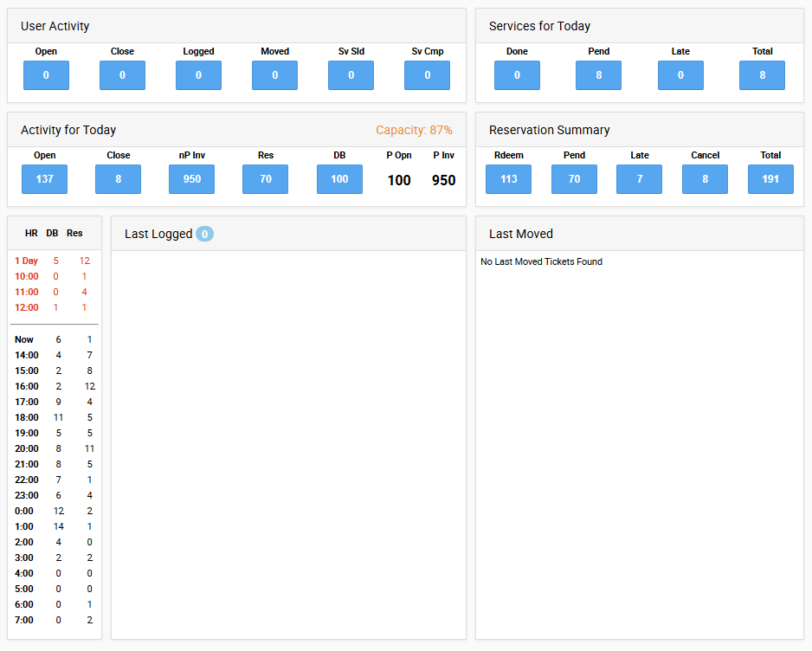Click the nP Inv button showing 950
Viewport: 812px width, 651px height.
point(191,179)
